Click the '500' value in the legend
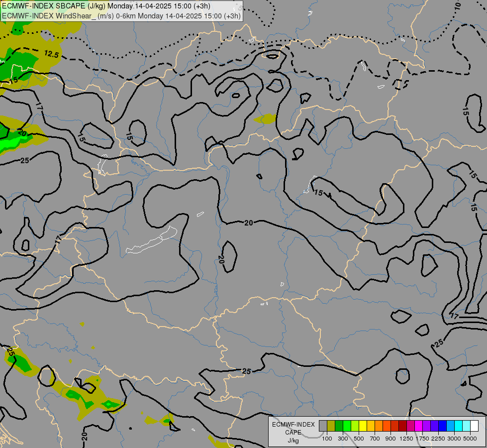Viewport: 487px width, 448px height. 359,439
